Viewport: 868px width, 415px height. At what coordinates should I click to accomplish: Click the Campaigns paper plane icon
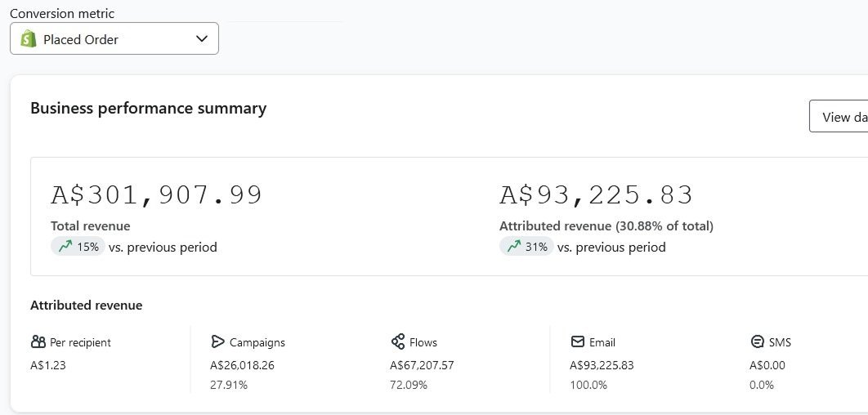[x=217, y=342]
